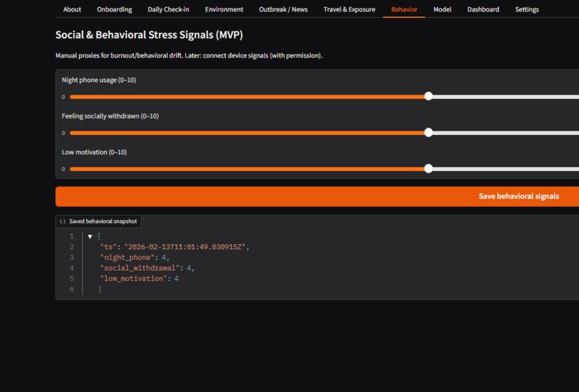
Task: Go to the Settings tab
Action: (x=527, y=9)
